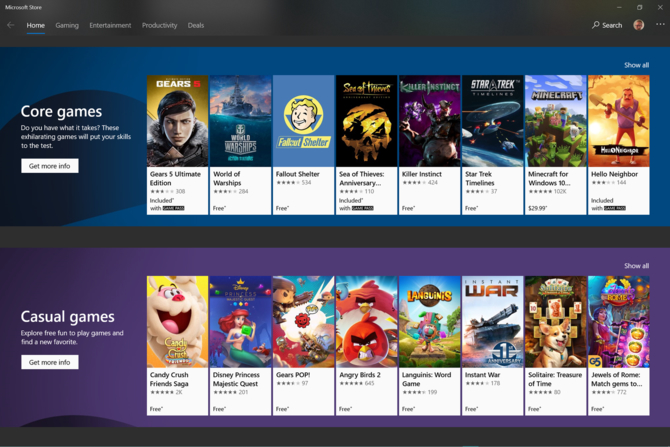This screenshot has height=447, width=670.
Task: Minimize the Microsoft Store window
Action: click(619, 7)
